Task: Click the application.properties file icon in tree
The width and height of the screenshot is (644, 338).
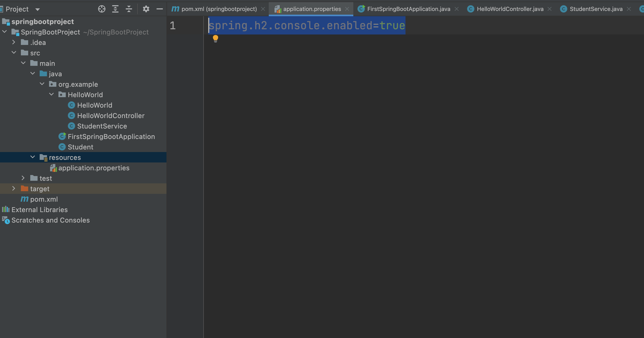Action: [x=53, y=168]
